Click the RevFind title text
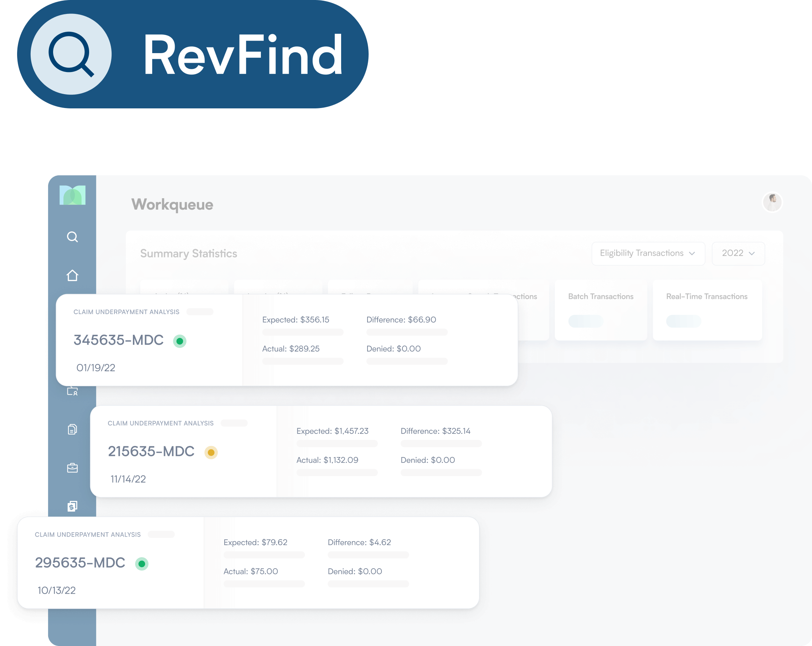The image size is (812, 646). point(243,55)
